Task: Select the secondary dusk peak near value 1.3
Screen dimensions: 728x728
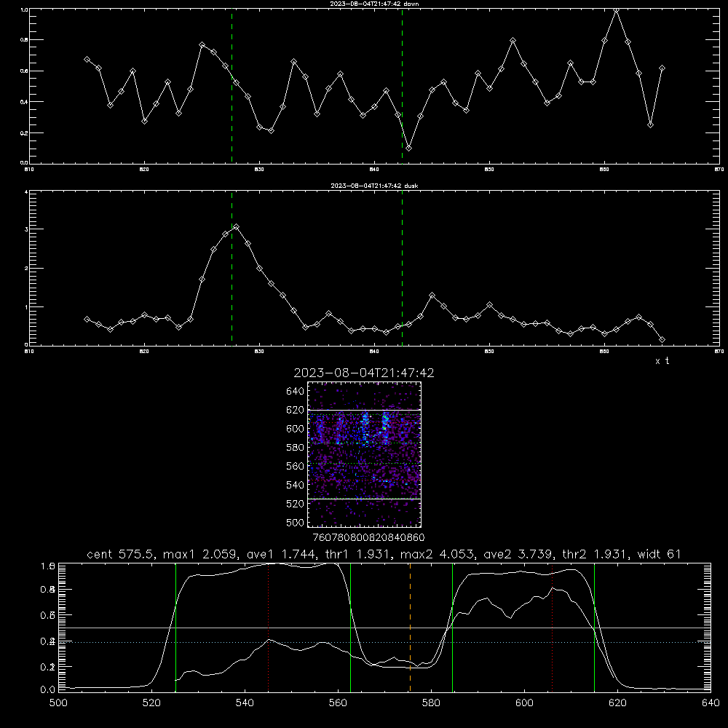Action: [432, 296]
